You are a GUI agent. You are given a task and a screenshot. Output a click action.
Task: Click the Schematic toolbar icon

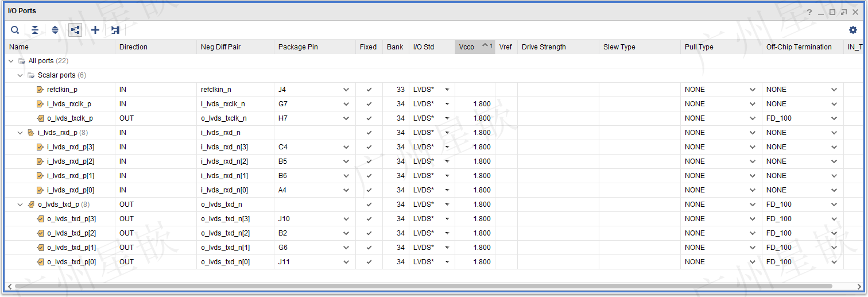click(115, 30)
